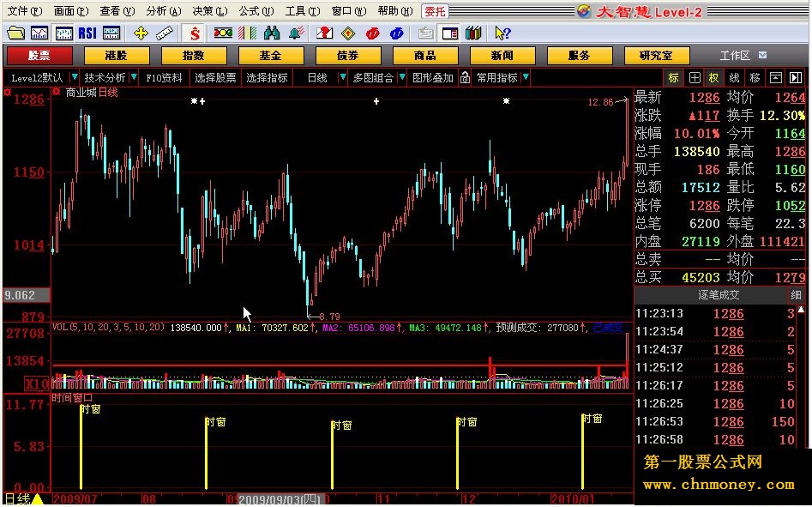
Task: Select the ruler measurement tool
Action: (165, 33)
